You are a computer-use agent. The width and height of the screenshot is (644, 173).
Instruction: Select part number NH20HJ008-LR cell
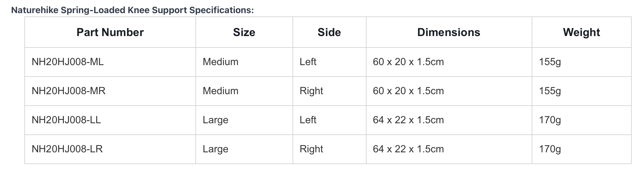pos(110,149)
